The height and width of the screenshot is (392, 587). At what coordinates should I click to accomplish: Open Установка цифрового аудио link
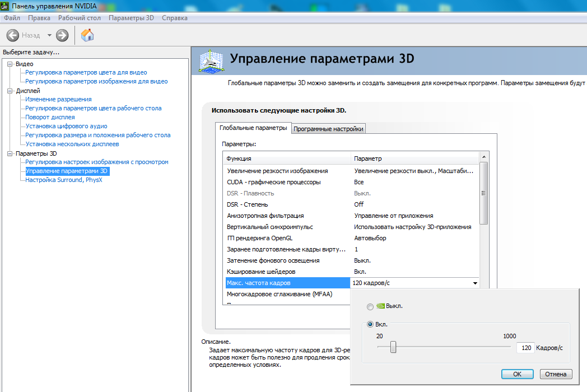click(66, 126)
